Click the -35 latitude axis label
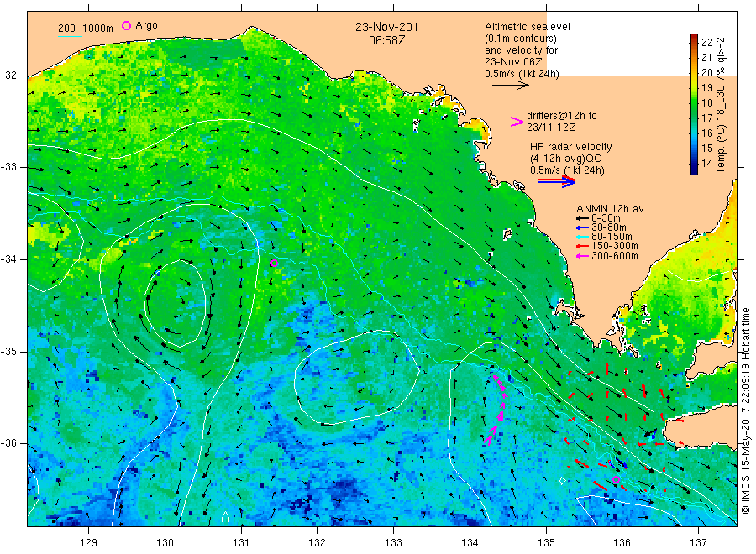 8,352
